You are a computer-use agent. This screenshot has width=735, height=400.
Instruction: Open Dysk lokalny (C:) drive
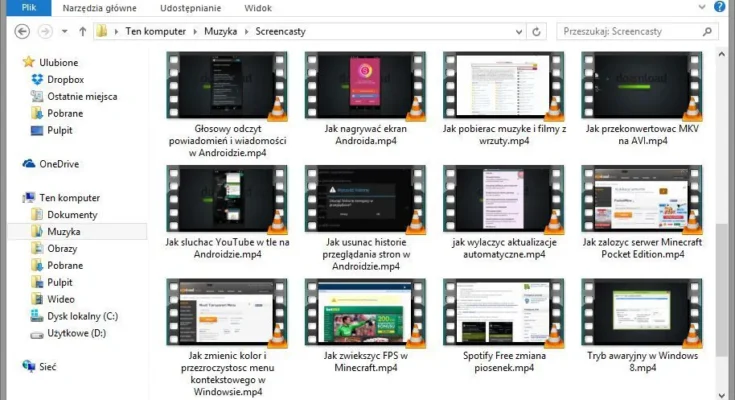point(82,316)
